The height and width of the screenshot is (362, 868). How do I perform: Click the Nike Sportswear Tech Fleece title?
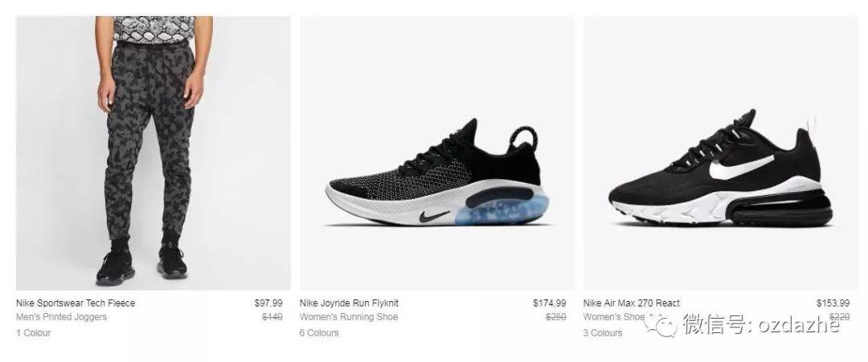pyautogui.click(x=76, y=303)
